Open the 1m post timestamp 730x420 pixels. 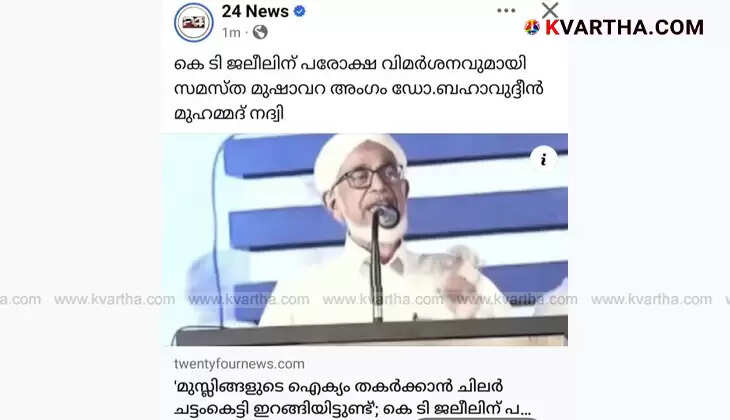point(231,33)
